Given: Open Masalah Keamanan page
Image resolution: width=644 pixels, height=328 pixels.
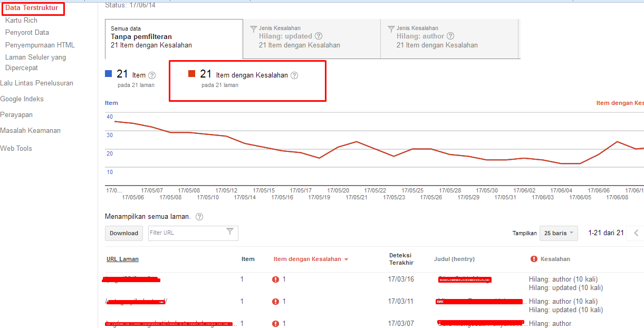Looking at the screenshot, I should [x=31, y=131].
